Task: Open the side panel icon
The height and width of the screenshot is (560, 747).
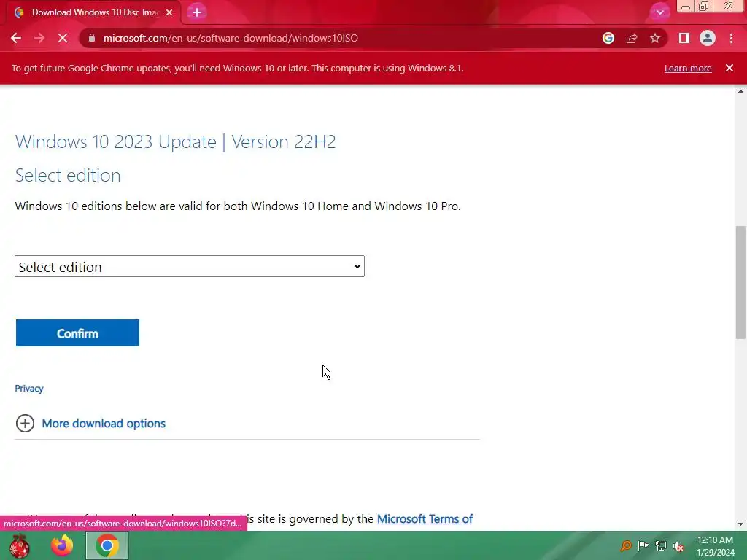Action: tap(684, 38)
